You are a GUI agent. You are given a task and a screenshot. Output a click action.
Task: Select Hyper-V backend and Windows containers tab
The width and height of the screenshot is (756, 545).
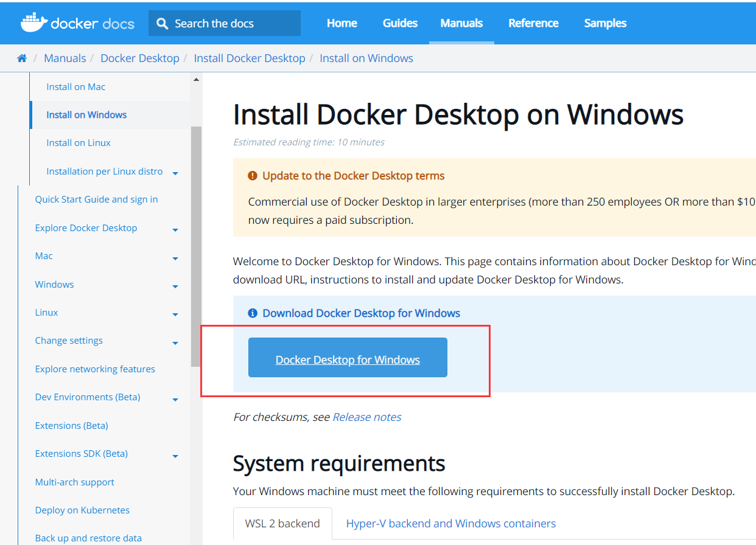[x=451, y=524]
